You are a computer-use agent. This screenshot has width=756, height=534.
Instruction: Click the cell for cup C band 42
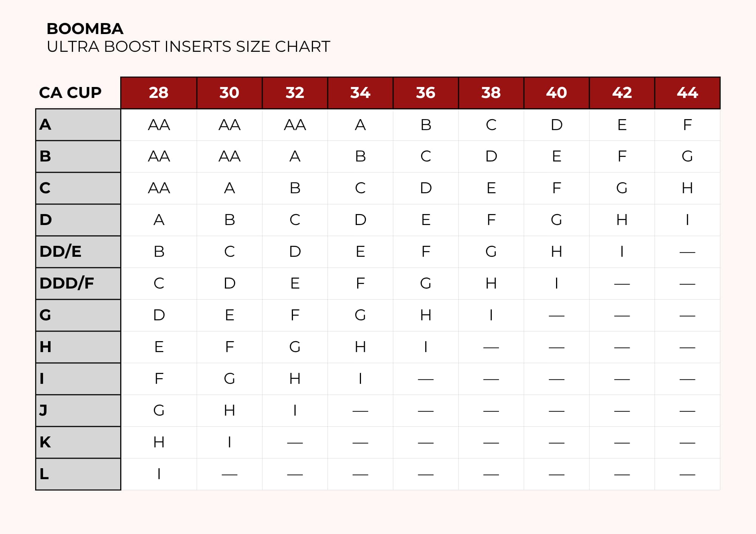tap(622, 188)
